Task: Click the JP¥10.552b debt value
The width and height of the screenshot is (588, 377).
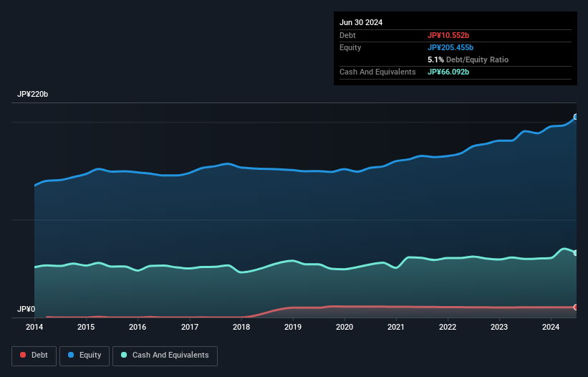Action: pyautogui.click(x=448, y=35)
